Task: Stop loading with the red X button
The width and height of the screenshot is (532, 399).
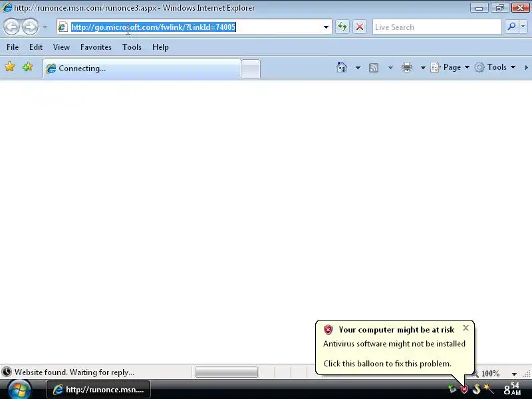Action: [360, 27]
